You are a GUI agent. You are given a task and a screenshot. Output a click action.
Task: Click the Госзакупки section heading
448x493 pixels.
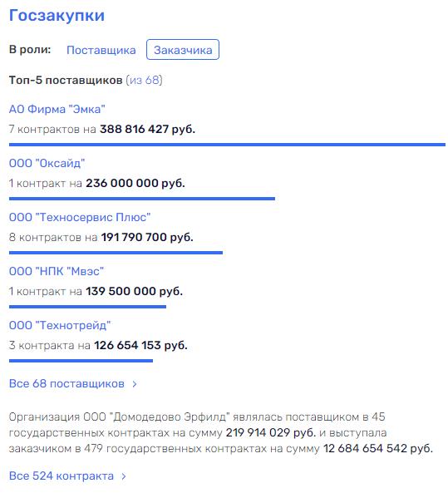click(57, 16)
